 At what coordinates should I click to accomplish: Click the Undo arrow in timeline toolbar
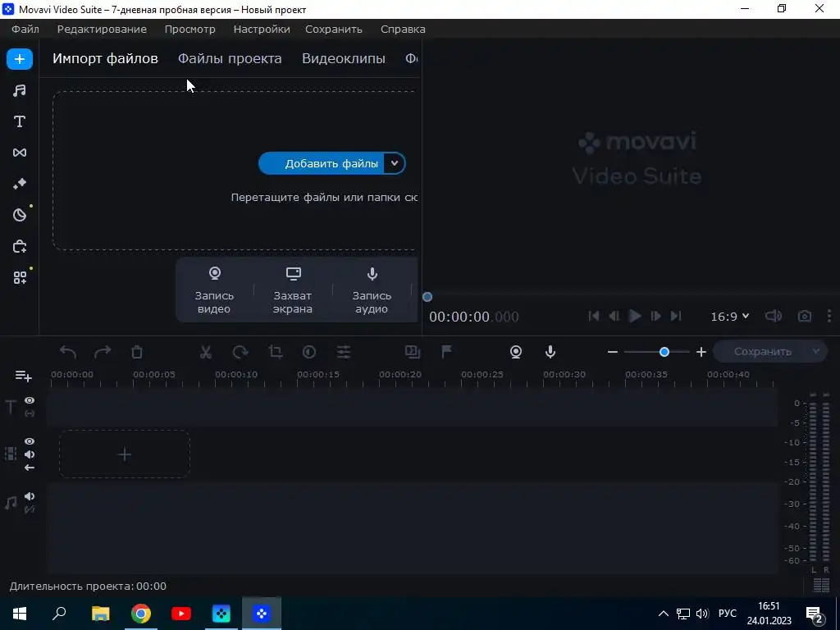68,352
